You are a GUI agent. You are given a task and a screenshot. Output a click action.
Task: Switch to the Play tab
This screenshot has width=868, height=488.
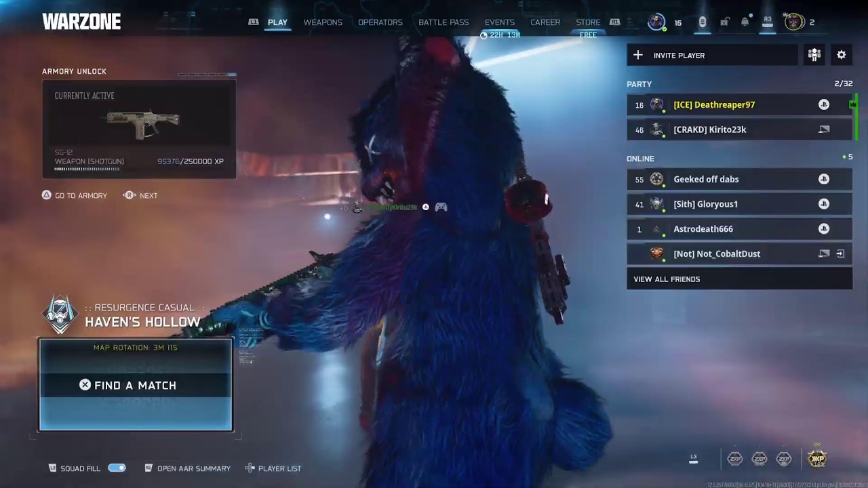[x=277, y=22]
